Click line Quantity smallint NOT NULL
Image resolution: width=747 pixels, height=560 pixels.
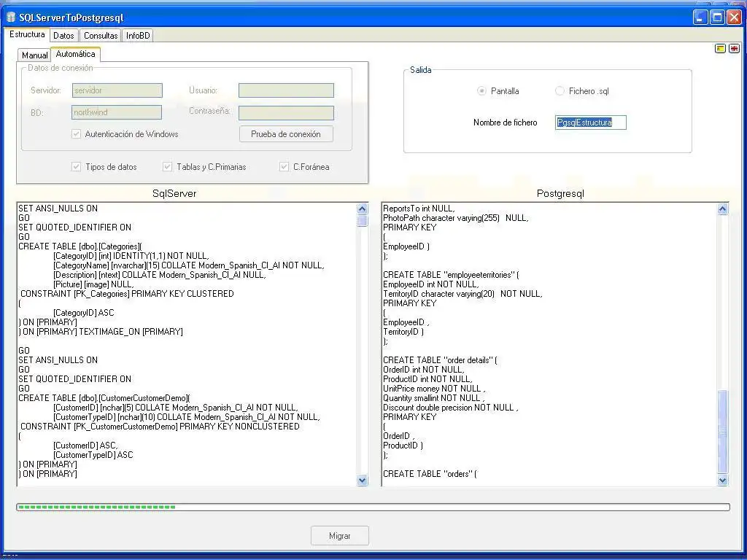pos(433,398)
